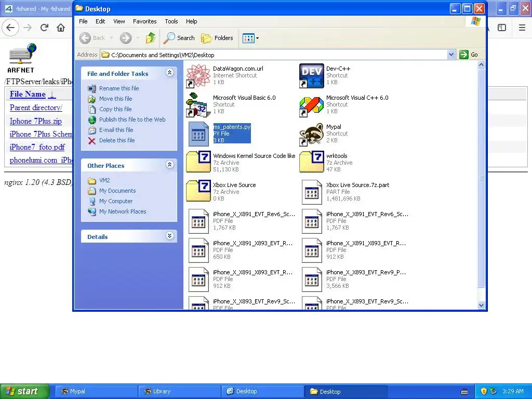Open the VM2 folder link
Viewport: 532px width, 399px height.
pyautogui.click(x=104, y=180)
